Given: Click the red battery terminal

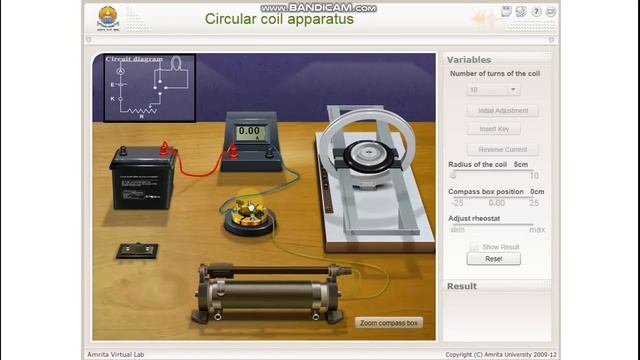Looking at the screenshot, I should pyautogui.click(x=164, y=149).
